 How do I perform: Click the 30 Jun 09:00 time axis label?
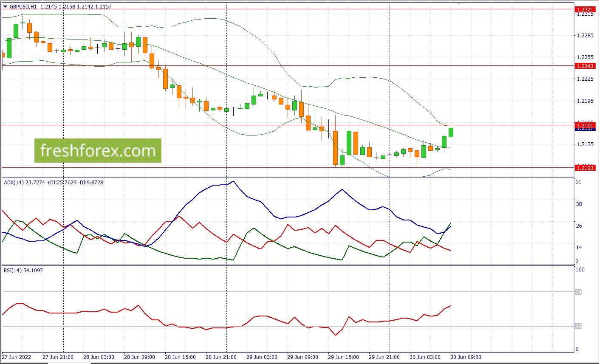click(466, 357)
